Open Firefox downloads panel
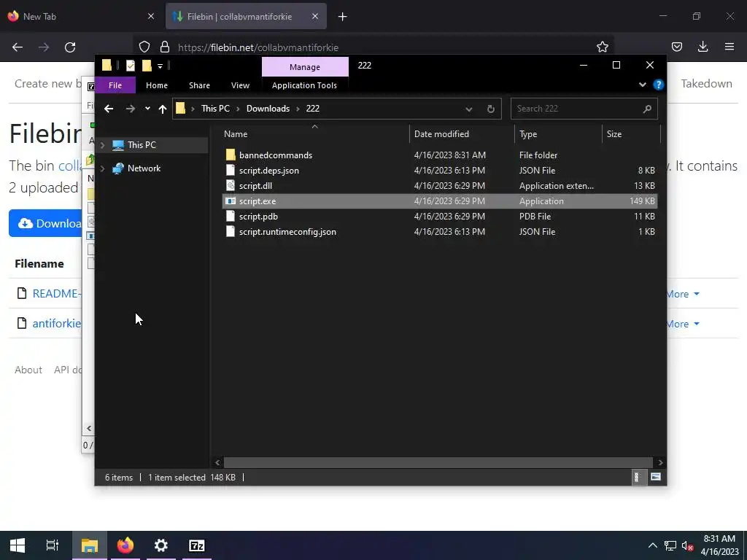The image size is (747, 560). point(703,47)
